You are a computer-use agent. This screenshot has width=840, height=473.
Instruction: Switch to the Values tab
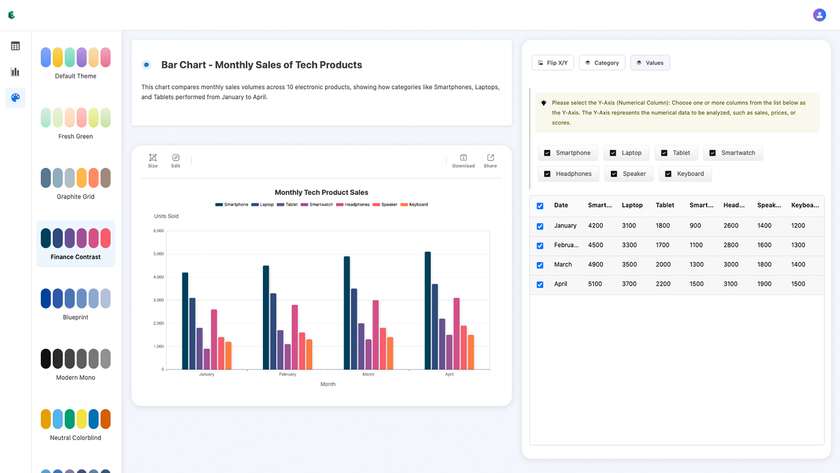pyautogui.click(x=650, y=63)
